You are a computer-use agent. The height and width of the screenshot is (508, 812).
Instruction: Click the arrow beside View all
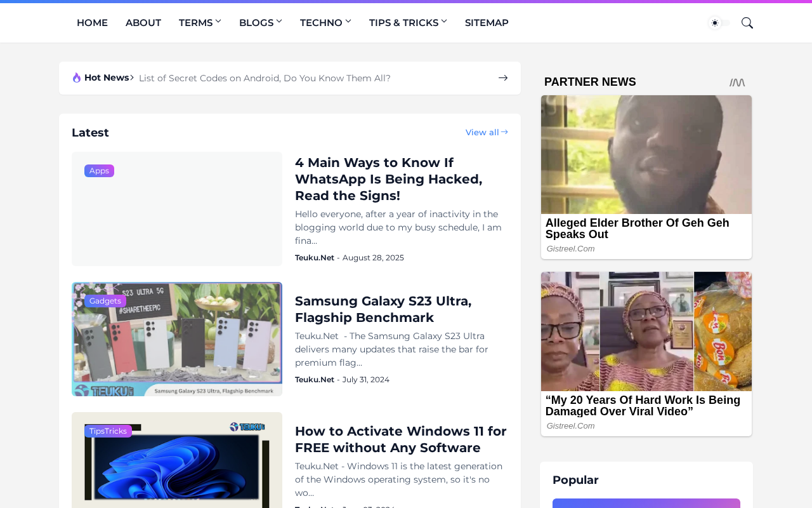pos(504,132)
